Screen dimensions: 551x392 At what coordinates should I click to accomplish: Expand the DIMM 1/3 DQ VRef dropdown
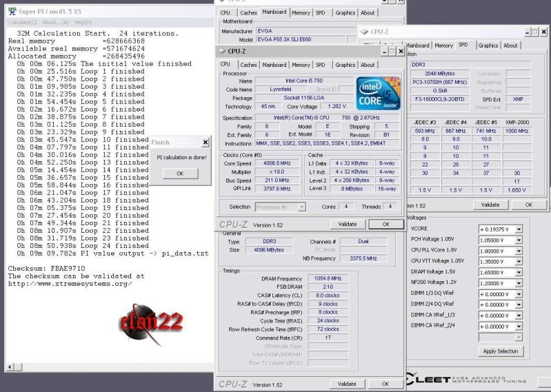click(519, 294)
